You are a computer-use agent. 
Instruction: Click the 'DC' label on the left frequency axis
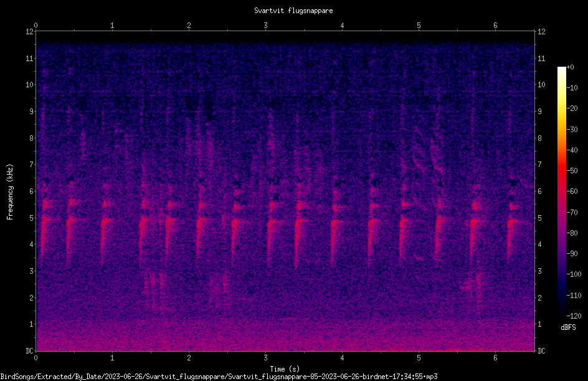30,351
